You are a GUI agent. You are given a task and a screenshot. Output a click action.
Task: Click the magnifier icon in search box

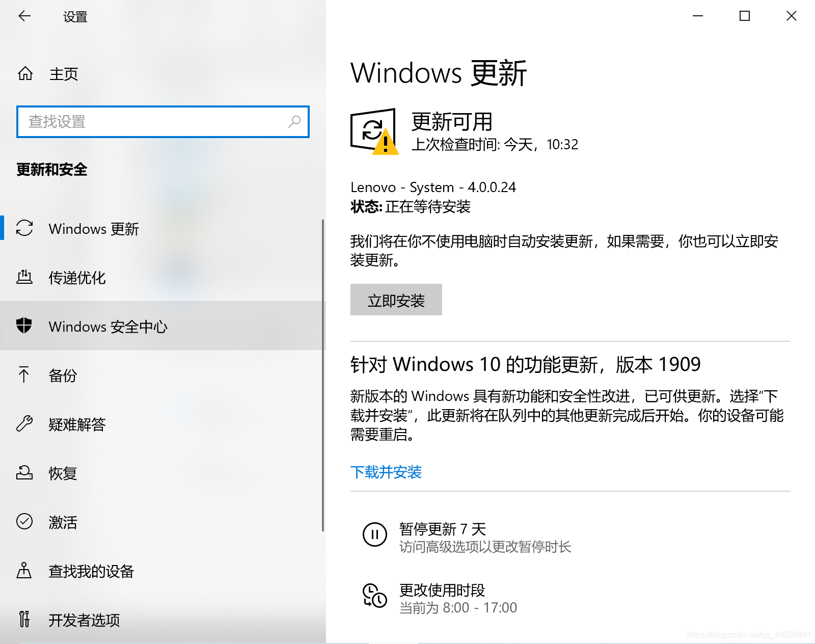click(294, 122)
